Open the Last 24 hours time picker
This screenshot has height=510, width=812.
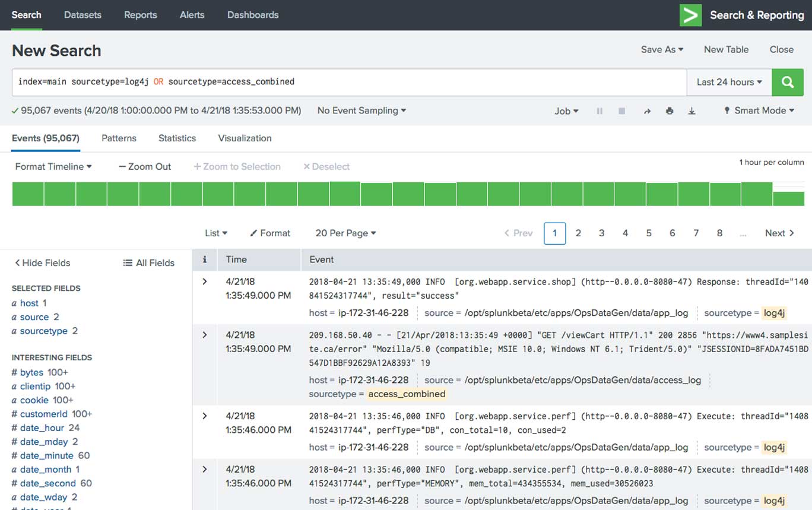click(x=729, y=83)
